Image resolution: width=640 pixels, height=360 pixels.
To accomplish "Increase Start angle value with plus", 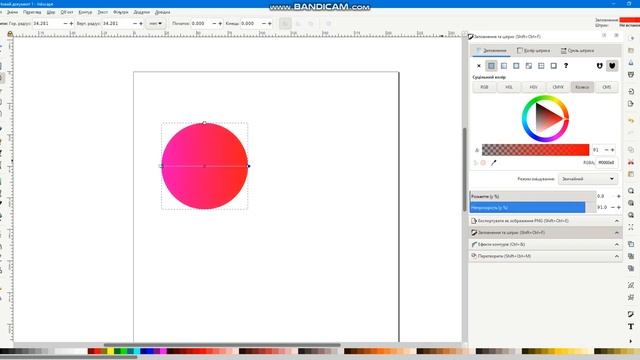I will tap(220, 24).
